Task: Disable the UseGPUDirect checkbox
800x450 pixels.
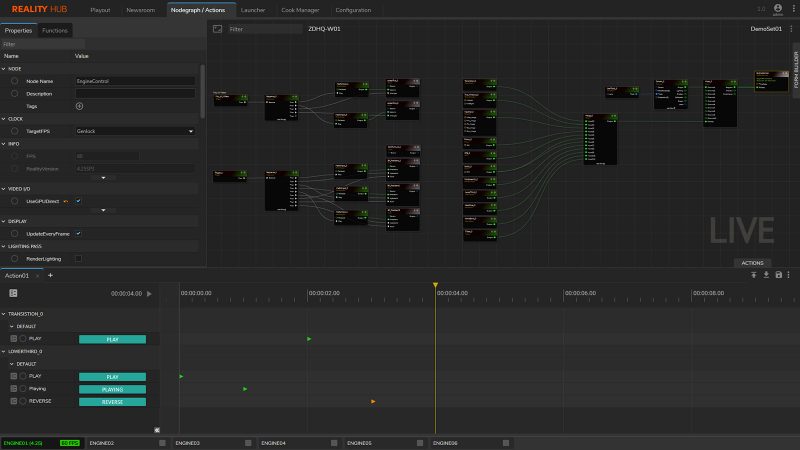Action: 79,201
